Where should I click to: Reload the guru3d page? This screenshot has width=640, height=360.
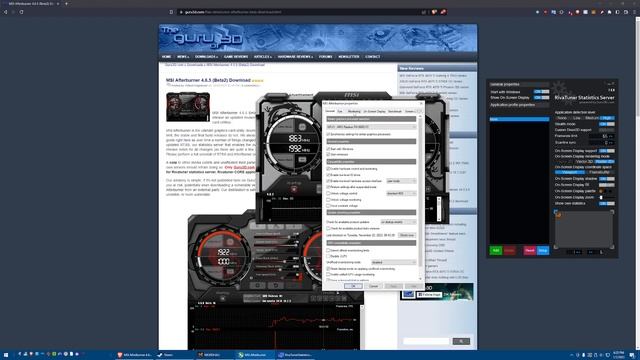[x=21, y=12]
